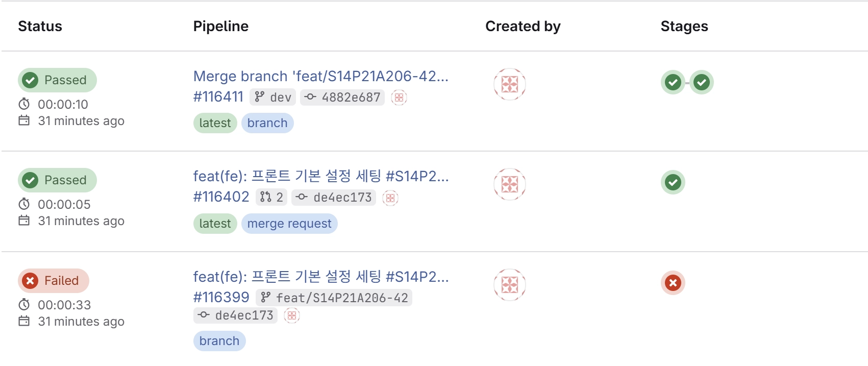Open pipeline link #116402
Viewport: 868px width, 366px height.
point(221,197)
